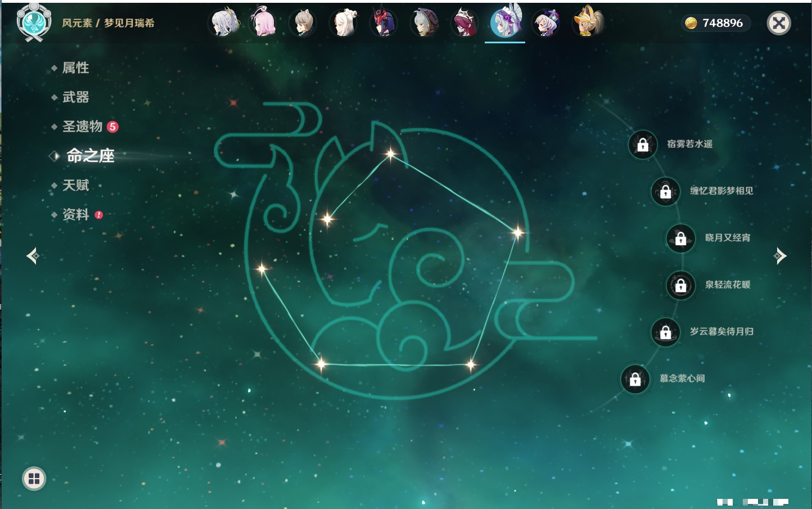Image resolution: width=812 pixels, height=509 pixels.
Task: Open 圣遗物 artifacts menu with badge 5
Action: [x=83, y=127]
